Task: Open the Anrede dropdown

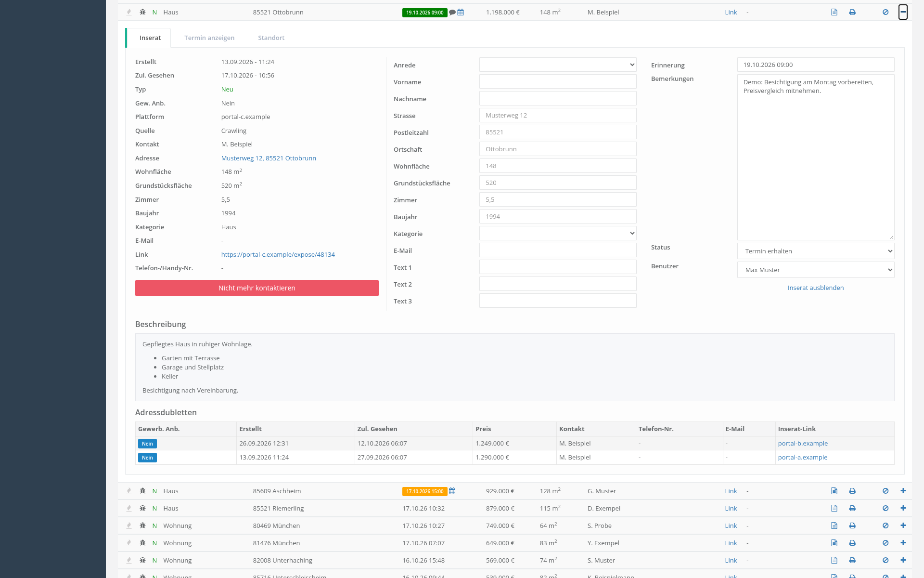Action: (558, 65)
